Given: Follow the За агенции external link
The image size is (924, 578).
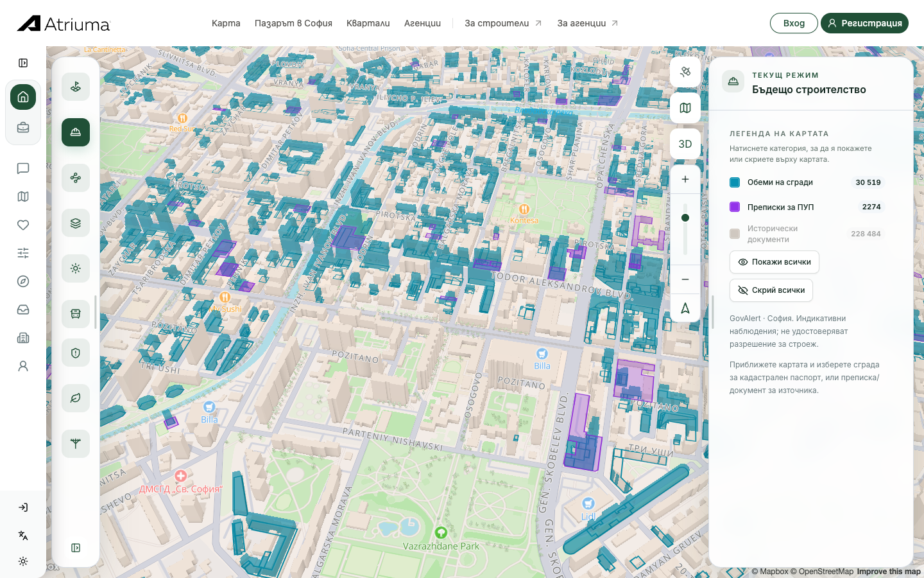Looking at the screenshot, I should (x=588, y=23).
